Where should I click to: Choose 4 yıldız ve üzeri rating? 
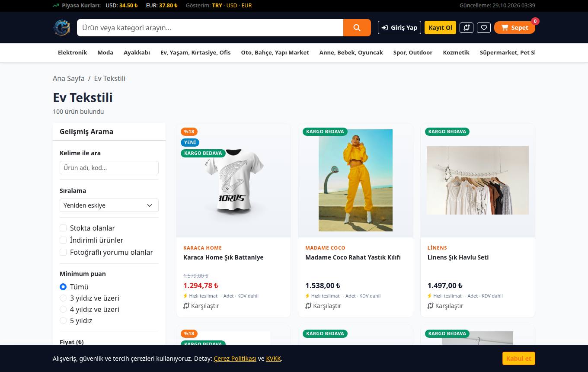pyautogui.click(x=63, y=309)
